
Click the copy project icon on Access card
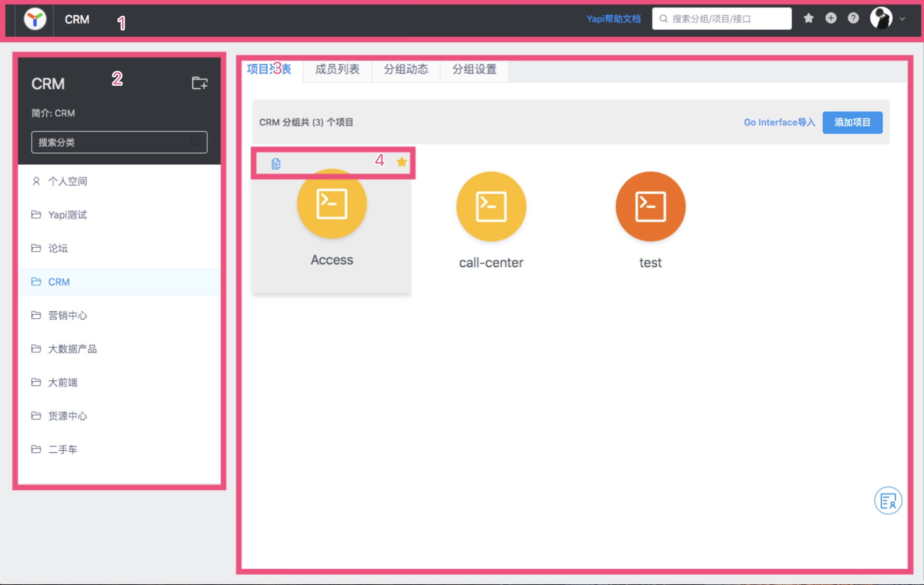(x=276, y=164)
